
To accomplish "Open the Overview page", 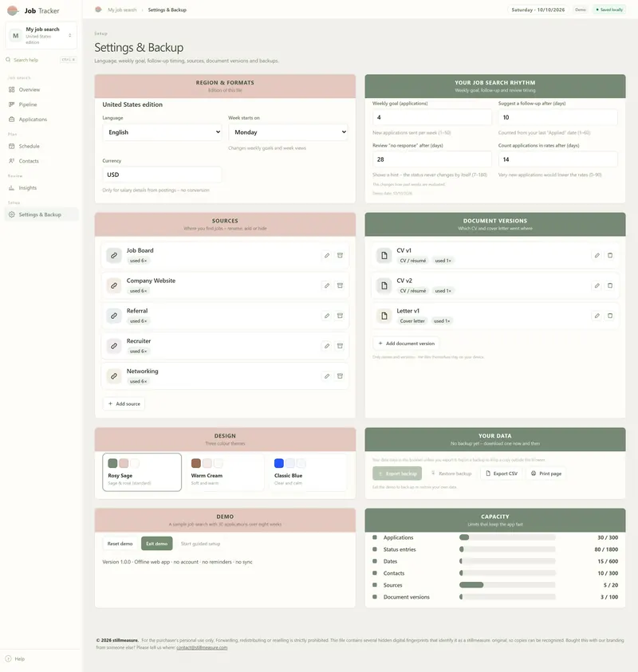I will (x=41, y=89).
